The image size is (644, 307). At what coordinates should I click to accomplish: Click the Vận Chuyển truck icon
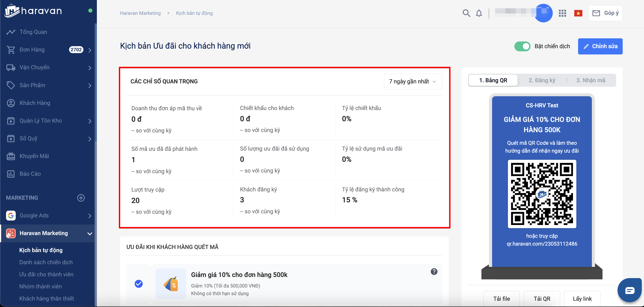(11, 67)
